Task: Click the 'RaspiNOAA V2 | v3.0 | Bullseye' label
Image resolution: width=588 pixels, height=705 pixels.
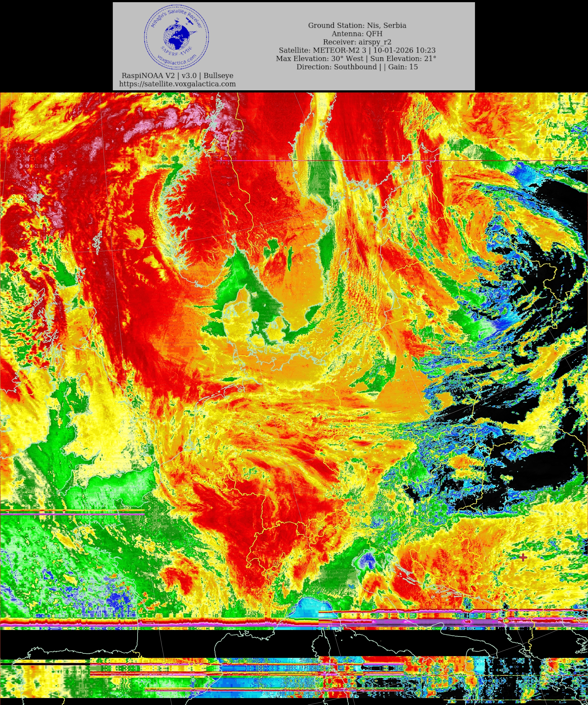Action: coord(177,75)
